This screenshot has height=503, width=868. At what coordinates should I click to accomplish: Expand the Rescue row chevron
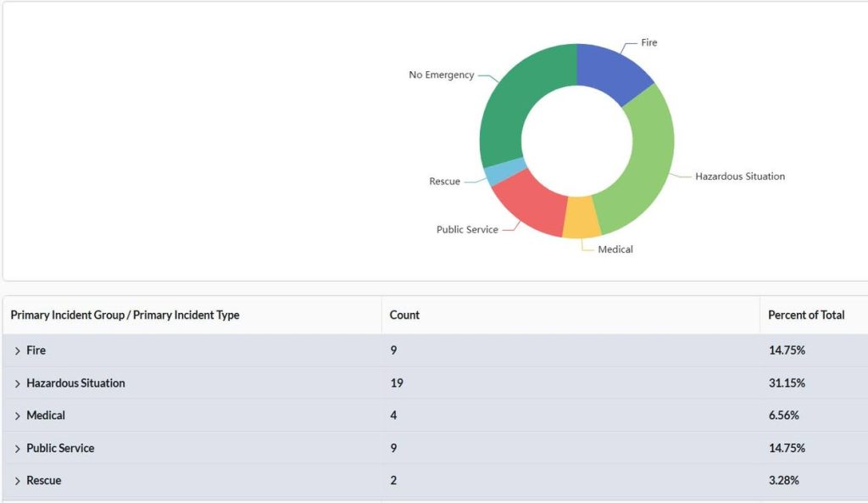click(17, 481)
